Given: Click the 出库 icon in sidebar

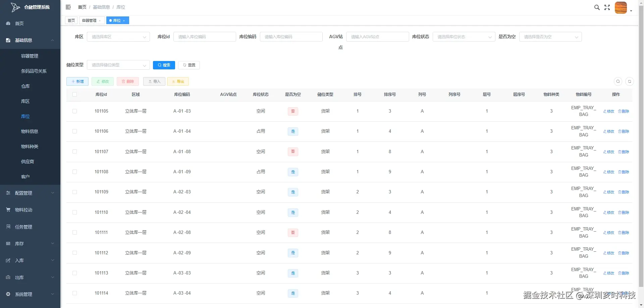Looking at the screenshot, I should 8,278.
